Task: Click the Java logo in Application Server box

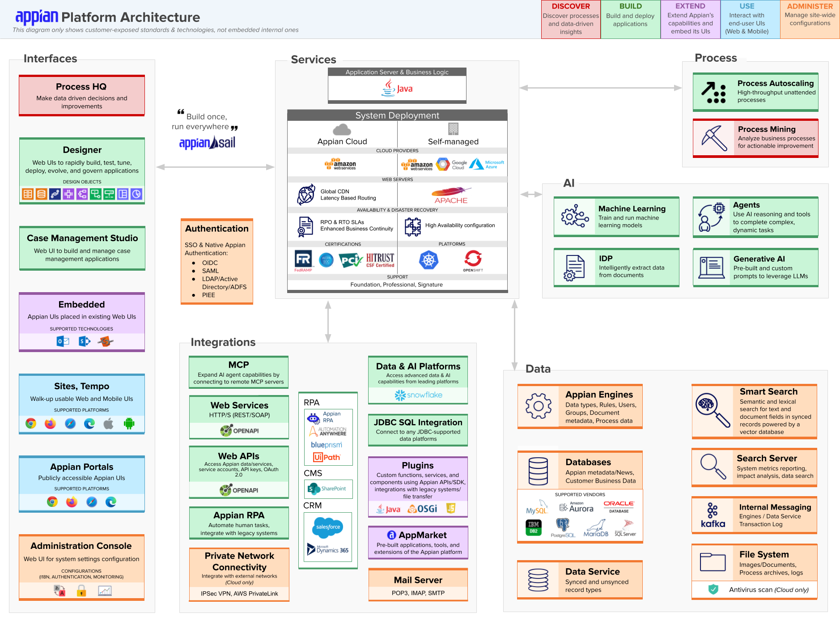Action: 397,88
